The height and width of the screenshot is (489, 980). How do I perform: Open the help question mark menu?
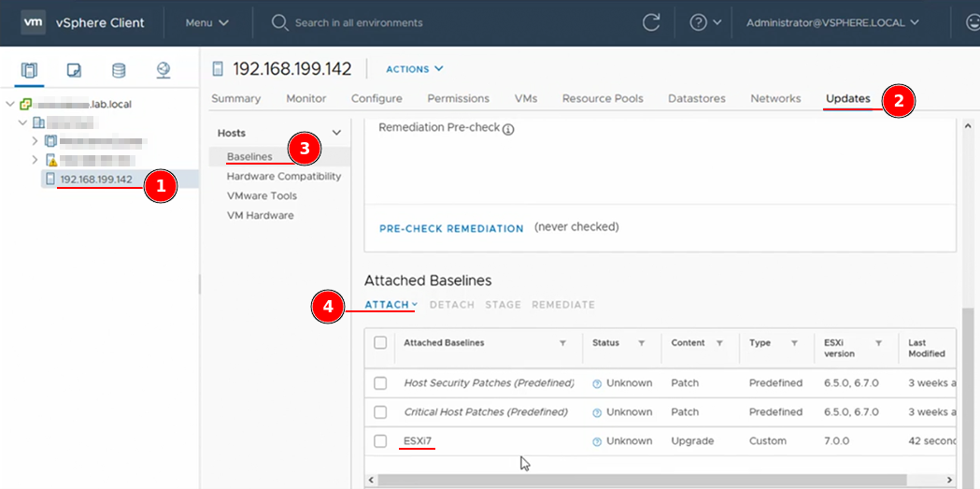click(x=698, y=22)
